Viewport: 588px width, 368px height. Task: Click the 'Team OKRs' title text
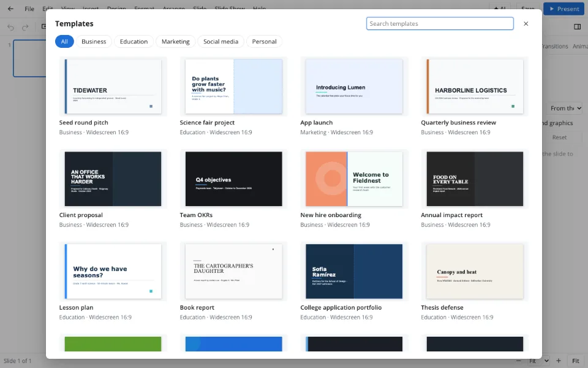[x=196, y=215]
